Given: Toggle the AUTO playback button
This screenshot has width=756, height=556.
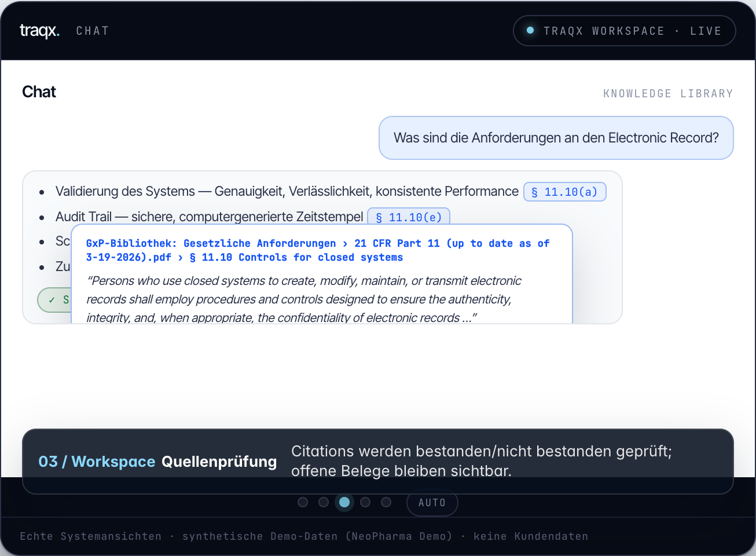Looking at the screenshot, I should (x=432, y=503).
